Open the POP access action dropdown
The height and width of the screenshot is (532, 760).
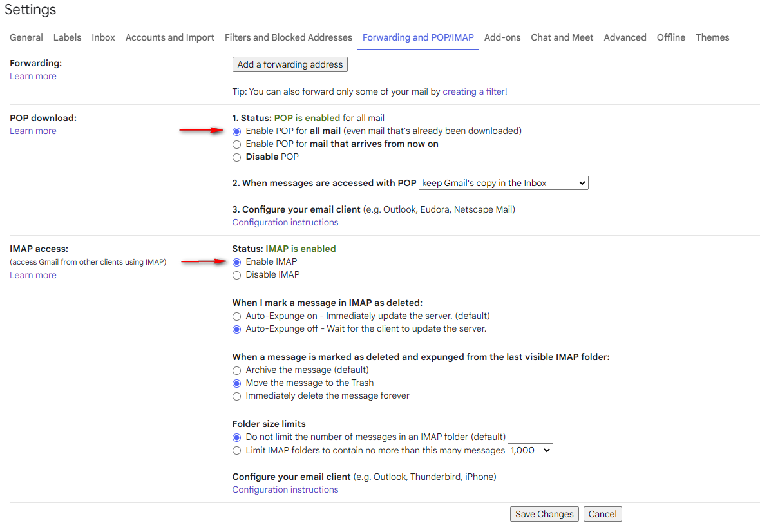[x=503, y=184]
